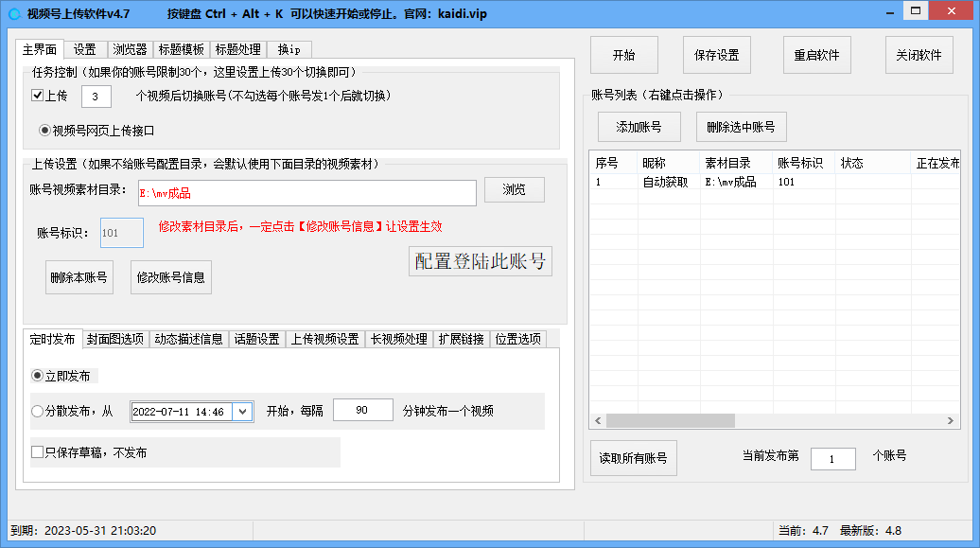Click 配置登陆此账号 button
The width and height of the screenshot is (980, 548).
pos(480,261)
